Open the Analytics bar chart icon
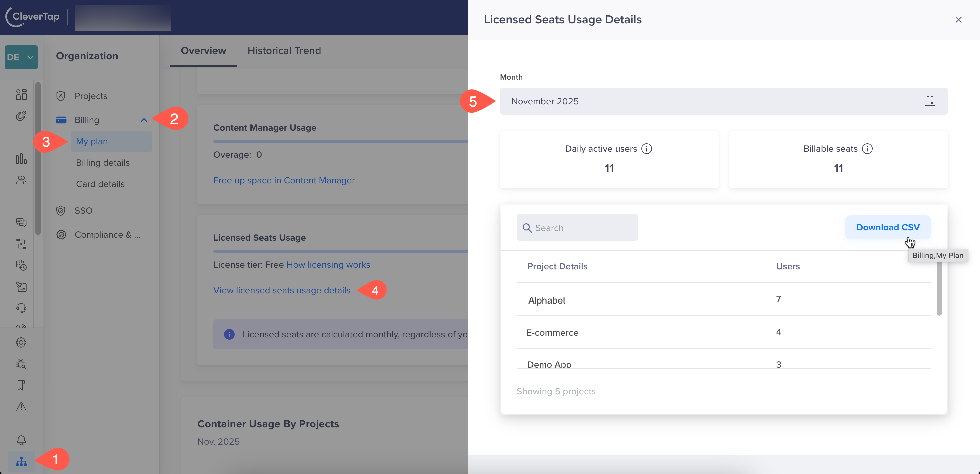 point(21,159)
